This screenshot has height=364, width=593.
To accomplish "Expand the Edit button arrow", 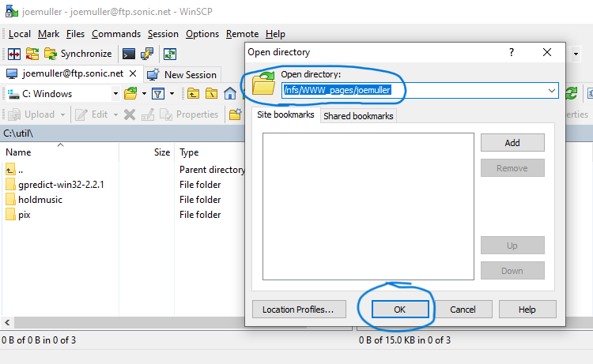I will tap(115, 114).
